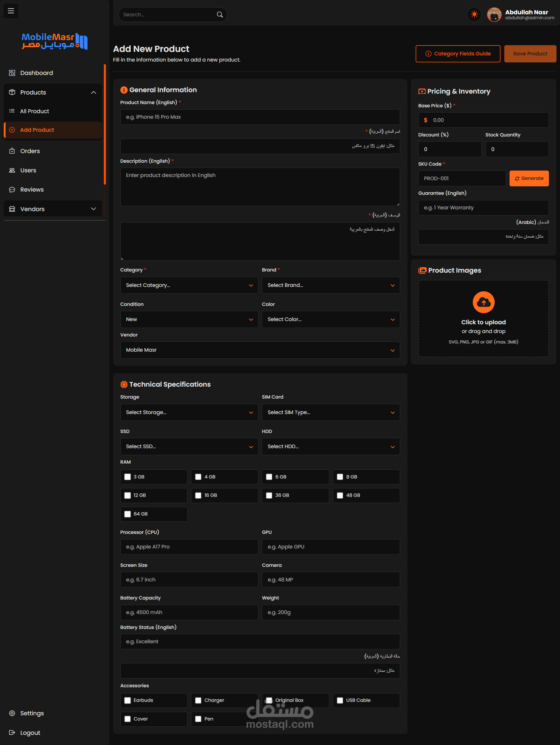The image size is (560, 745).
Task: Open Settings via the gear icon
Action: 12,713
